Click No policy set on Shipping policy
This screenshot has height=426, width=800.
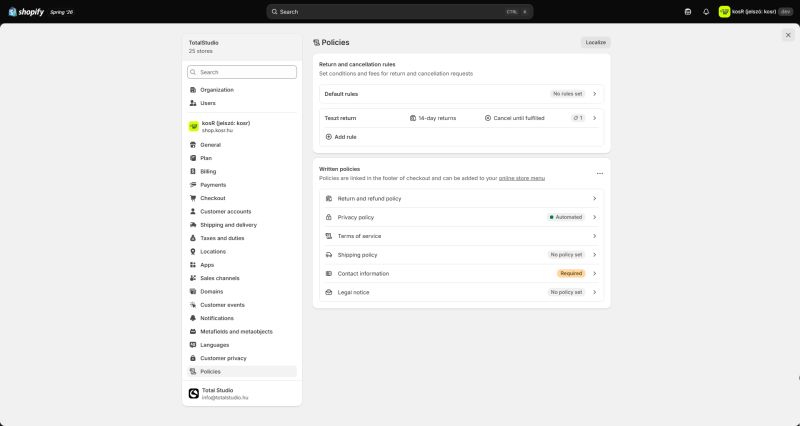[566, 255]
